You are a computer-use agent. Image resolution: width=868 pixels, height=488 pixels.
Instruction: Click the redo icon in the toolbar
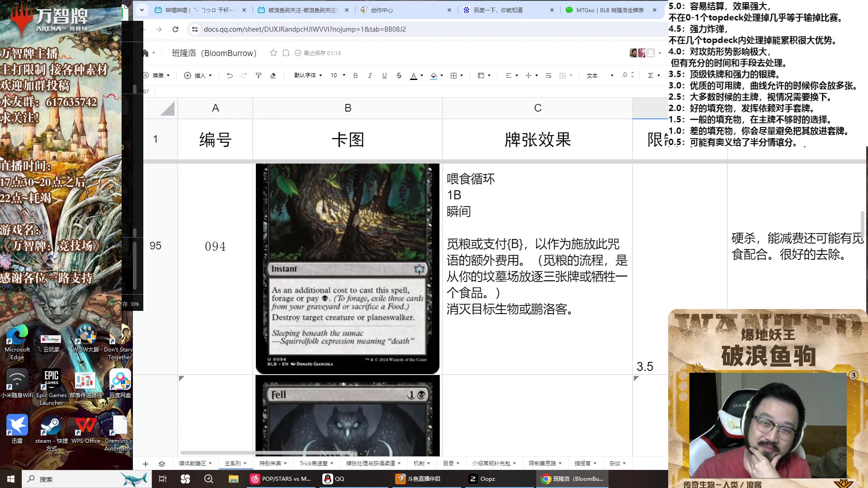pos(244,75)
